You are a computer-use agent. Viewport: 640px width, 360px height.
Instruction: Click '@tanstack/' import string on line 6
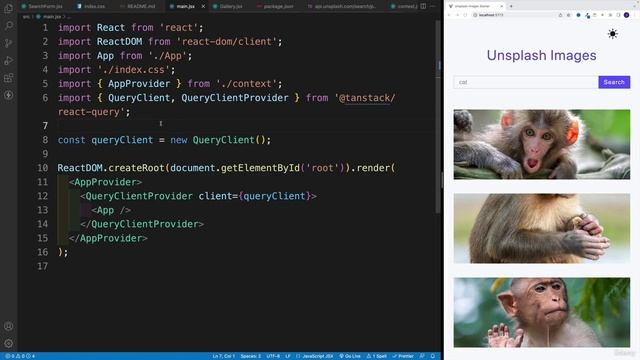(x=364, y=98)
